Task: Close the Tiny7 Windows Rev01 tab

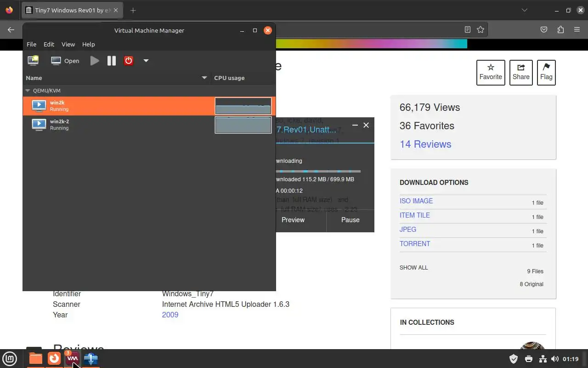Action: click(116, 10)
